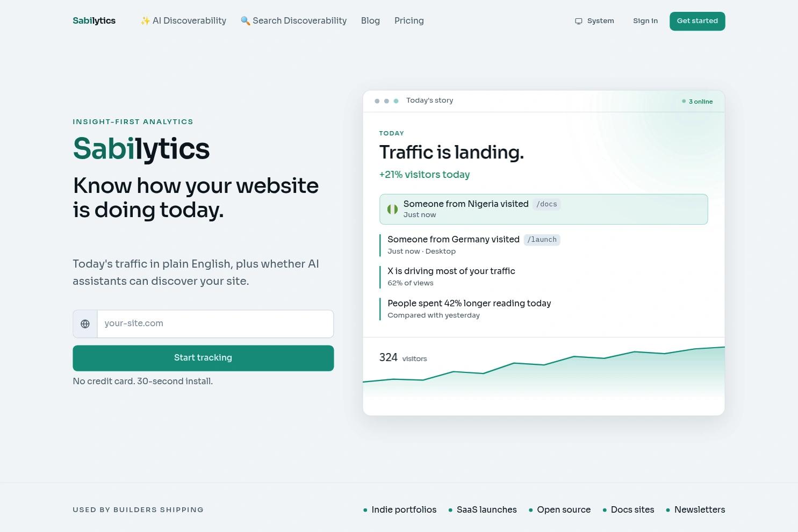This screenshot has width=798, height=532.
Task: Click the '+21% visitors today' stat
Action: 425,175
